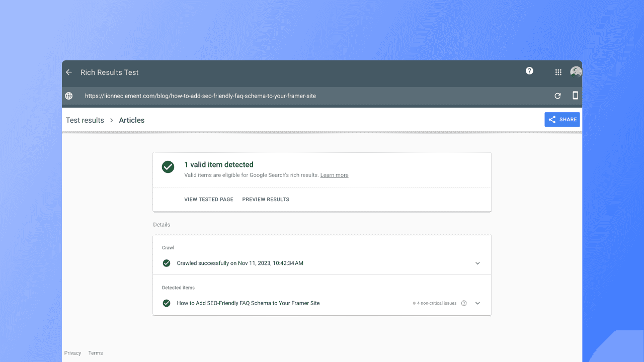Click the '1 valid item detected' heading
This screenshot has height=362, width=644.
[219, 164]
